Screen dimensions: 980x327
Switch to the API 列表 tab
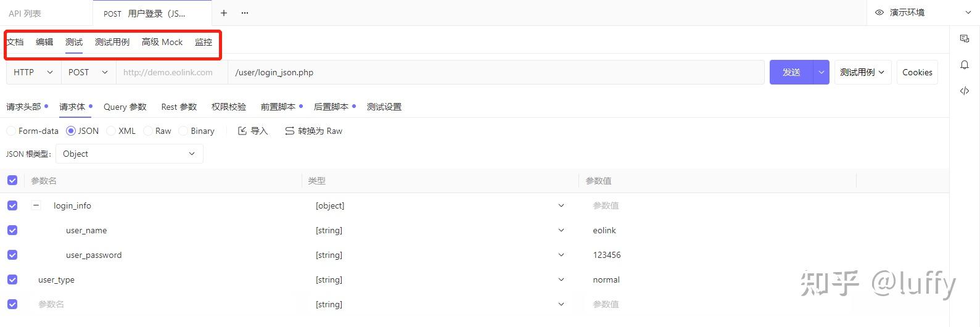click(x=25, y=13)
